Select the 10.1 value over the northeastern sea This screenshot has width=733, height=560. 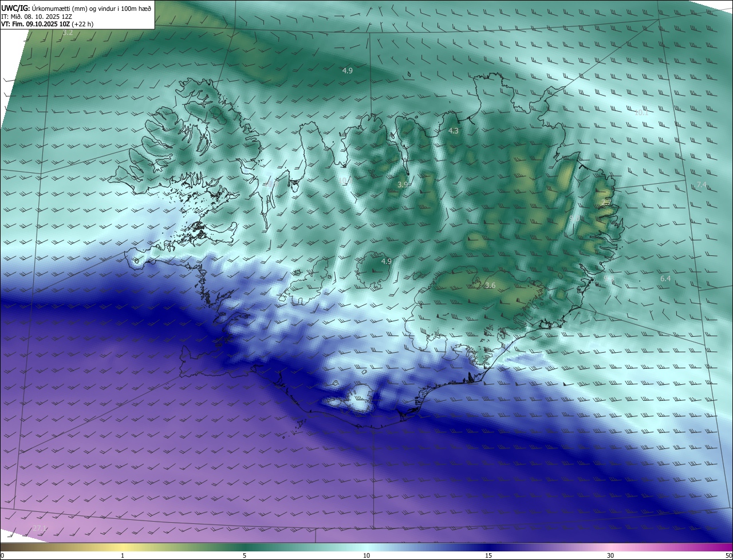pos(641,113)
